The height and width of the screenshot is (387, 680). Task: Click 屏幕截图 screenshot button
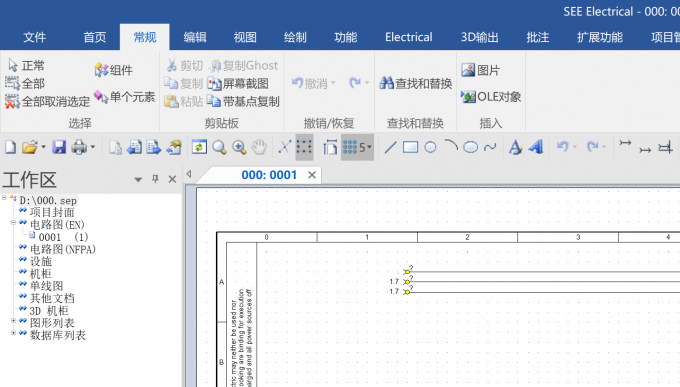pos(238,83)
